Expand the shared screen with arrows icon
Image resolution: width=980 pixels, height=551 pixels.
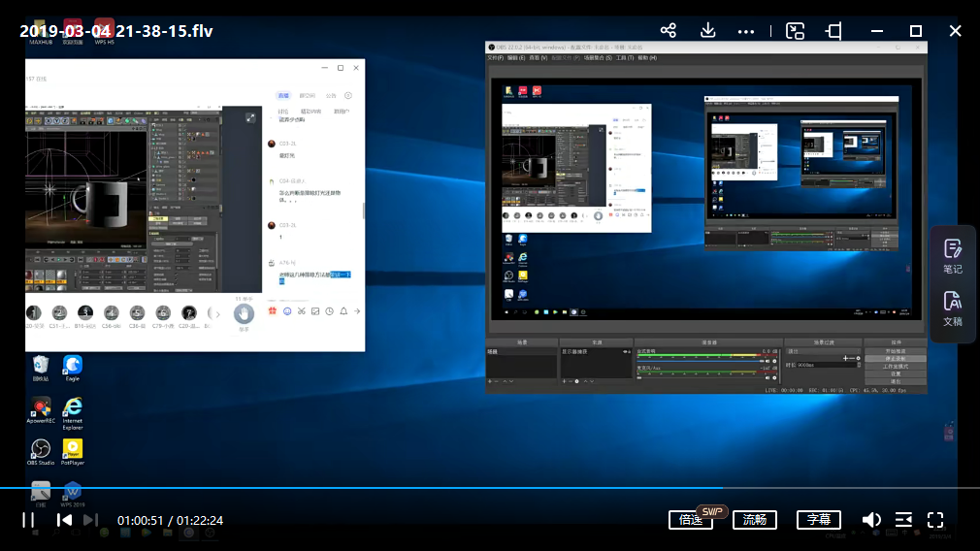point(250,117)
